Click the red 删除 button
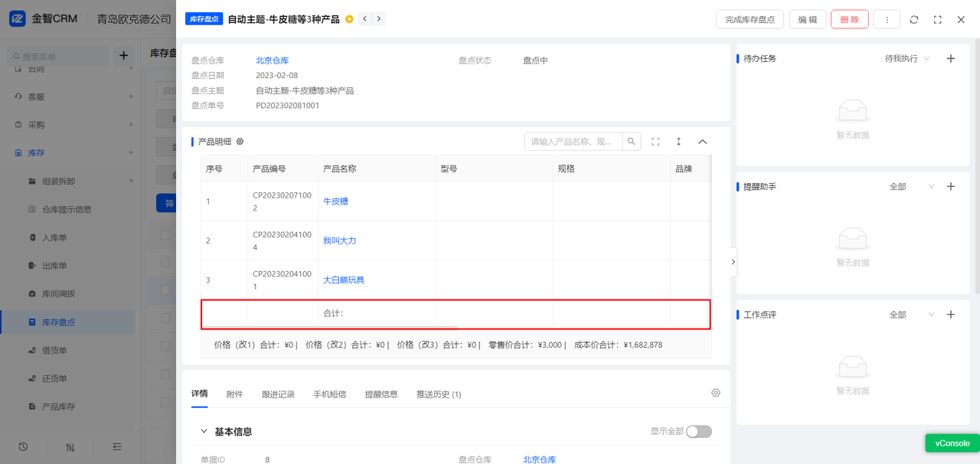 click(849, 19)
